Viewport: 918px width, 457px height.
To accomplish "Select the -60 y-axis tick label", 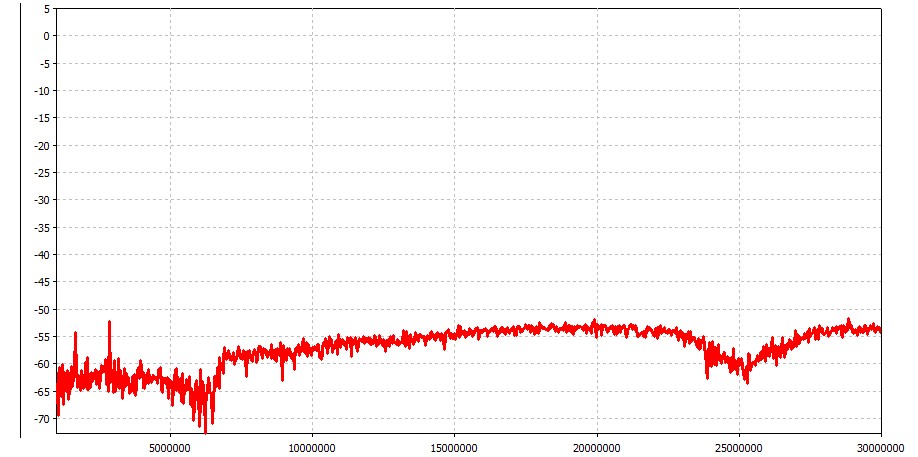I will point(40,364).
